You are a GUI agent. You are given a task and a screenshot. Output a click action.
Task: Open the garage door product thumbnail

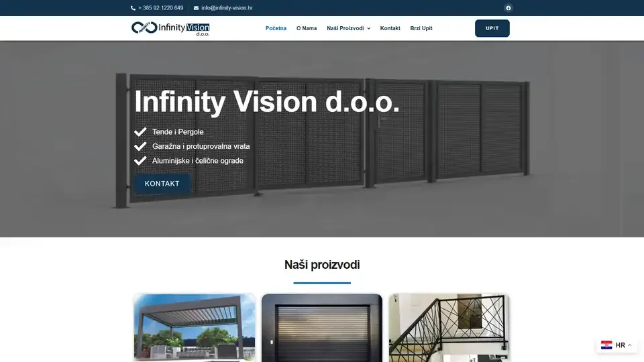(x=321, y=328)
